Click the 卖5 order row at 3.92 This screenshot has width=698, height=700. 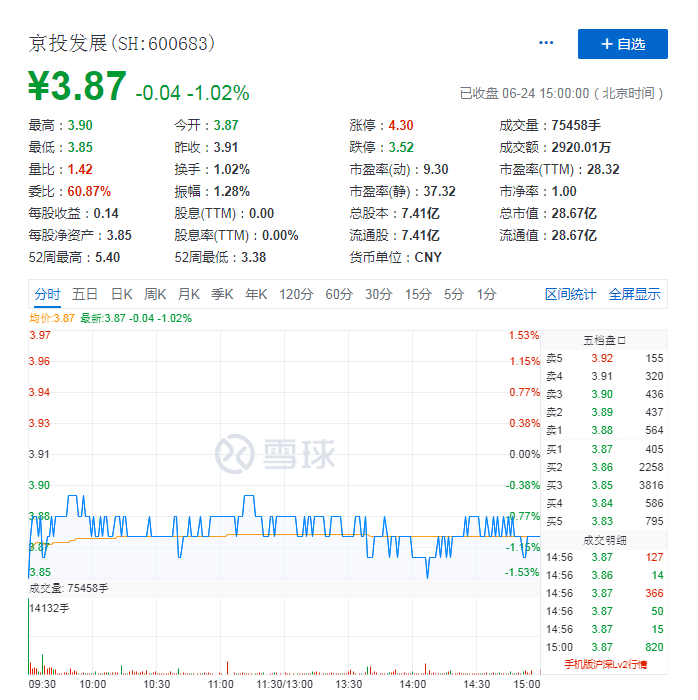coord(605,358)
